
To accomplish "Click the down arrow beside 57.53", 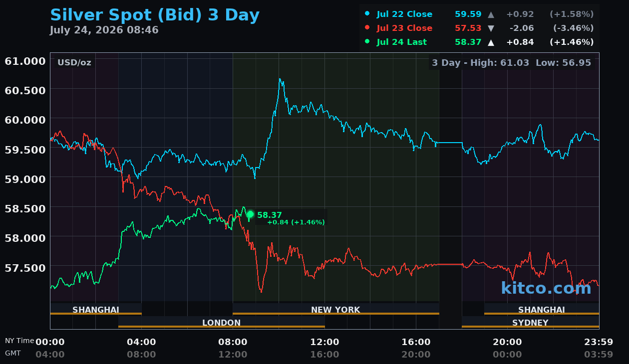I will (x=491, y=28).
